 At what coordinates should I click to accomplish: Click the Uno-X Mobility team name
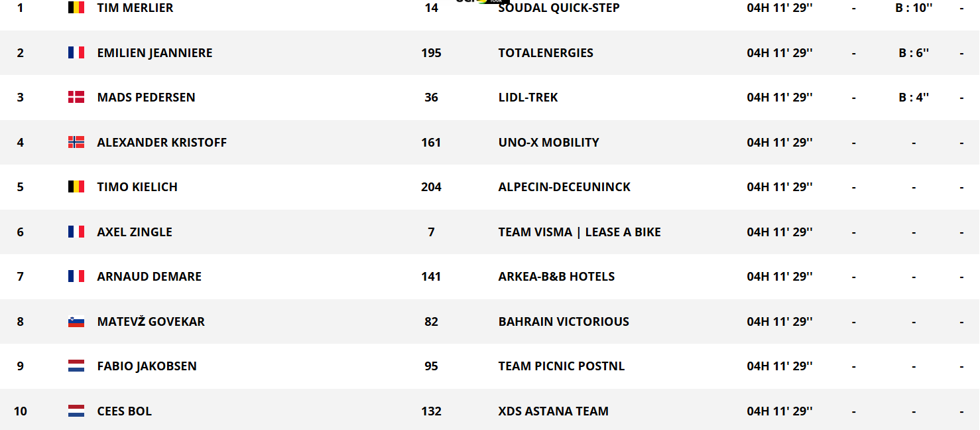[x=548, y=142]
